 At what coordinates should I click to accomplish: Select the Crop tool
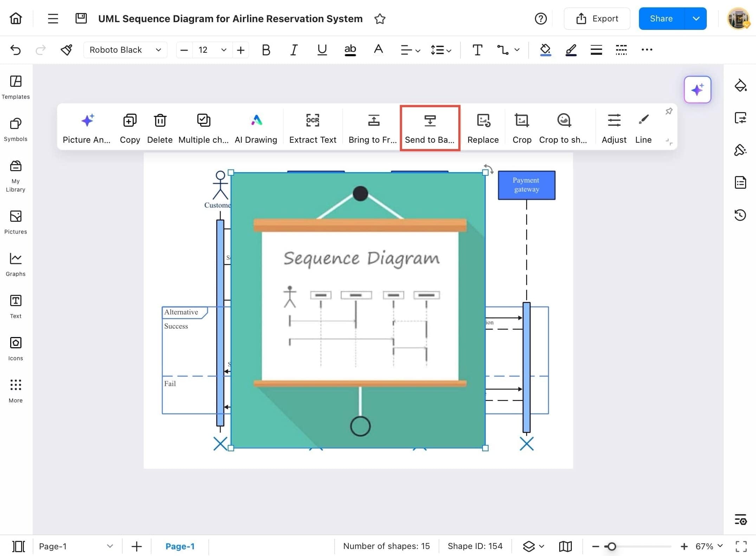coord(522,121)
